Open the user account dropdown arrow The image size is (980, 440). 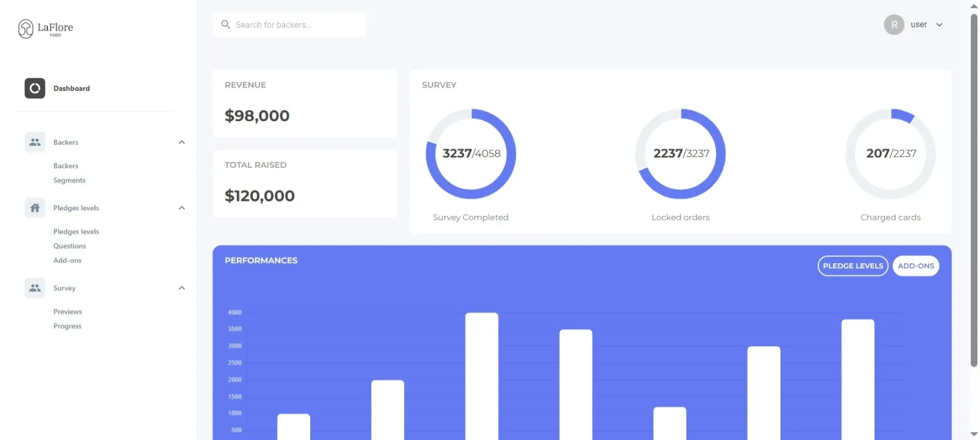pyautogui.click(x=940, y=24)
